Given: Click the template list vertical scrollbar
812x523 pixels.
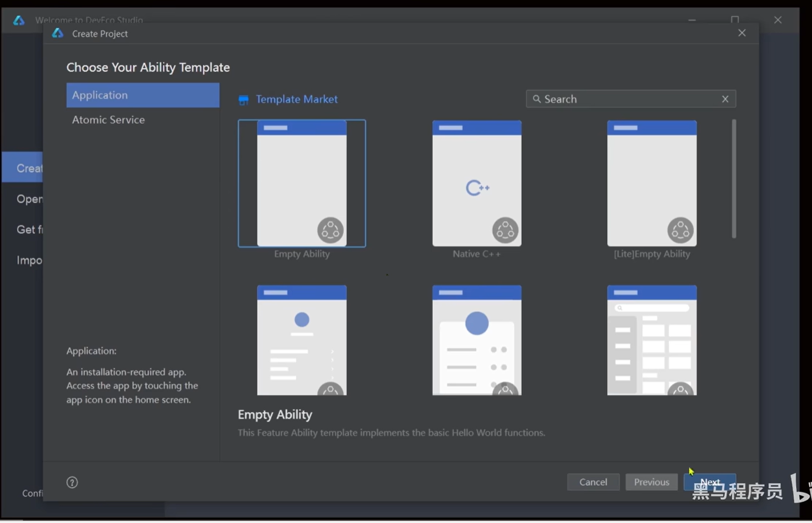Looking at the screenshot, I should point(734,178).
